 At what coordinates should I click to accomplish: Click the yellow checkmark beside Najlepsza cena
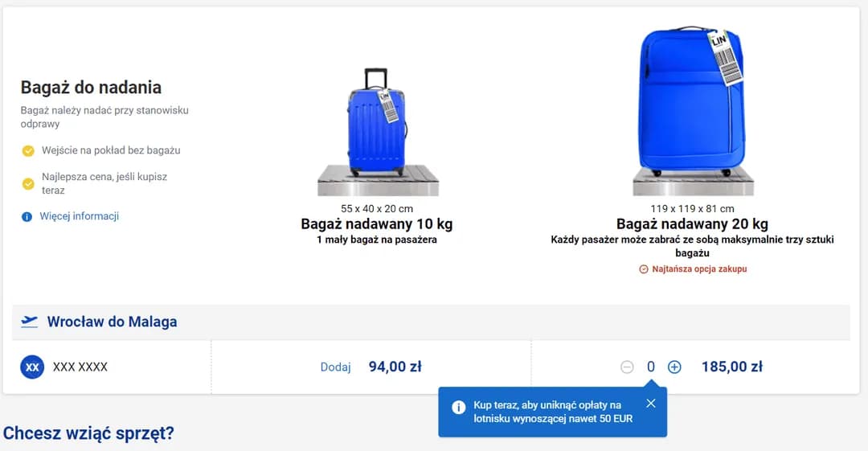28,183
